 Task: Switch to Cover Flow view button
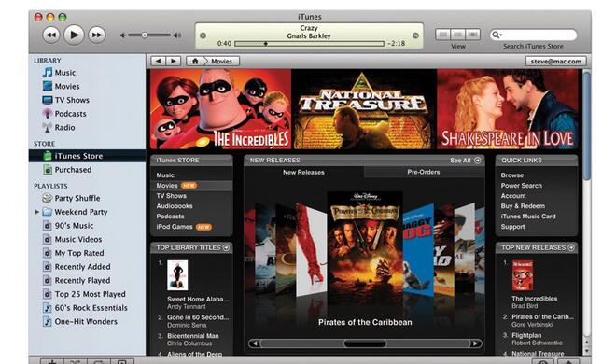pyautogui.click(x=473, y=35)
